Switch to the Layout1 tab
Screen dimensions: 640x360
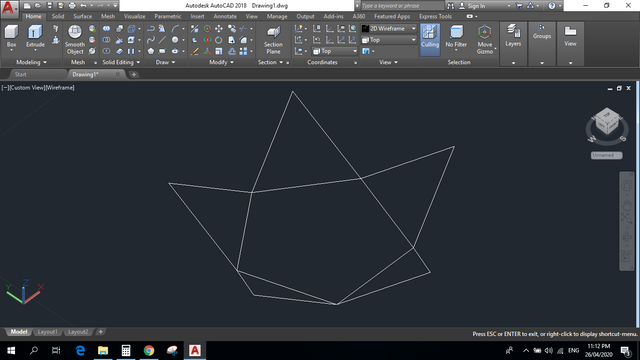coord(47,332)
